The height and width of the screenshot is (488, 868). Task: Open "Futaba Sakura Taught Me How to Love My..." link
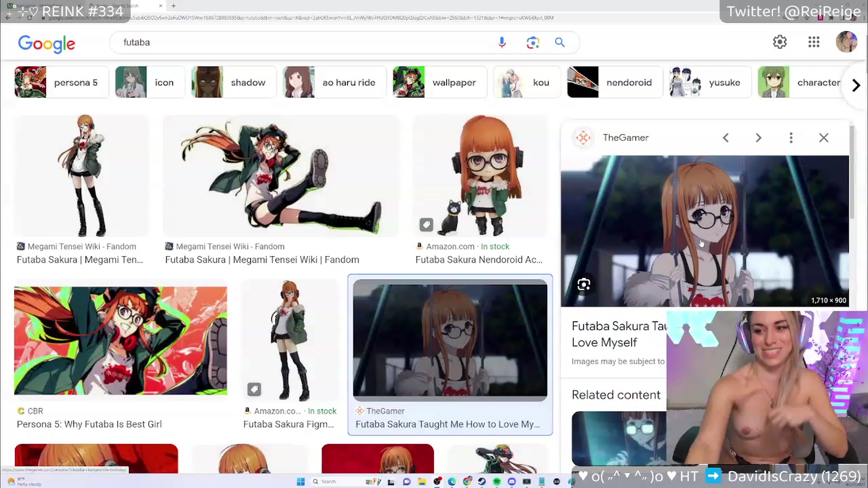pos(448,424)
